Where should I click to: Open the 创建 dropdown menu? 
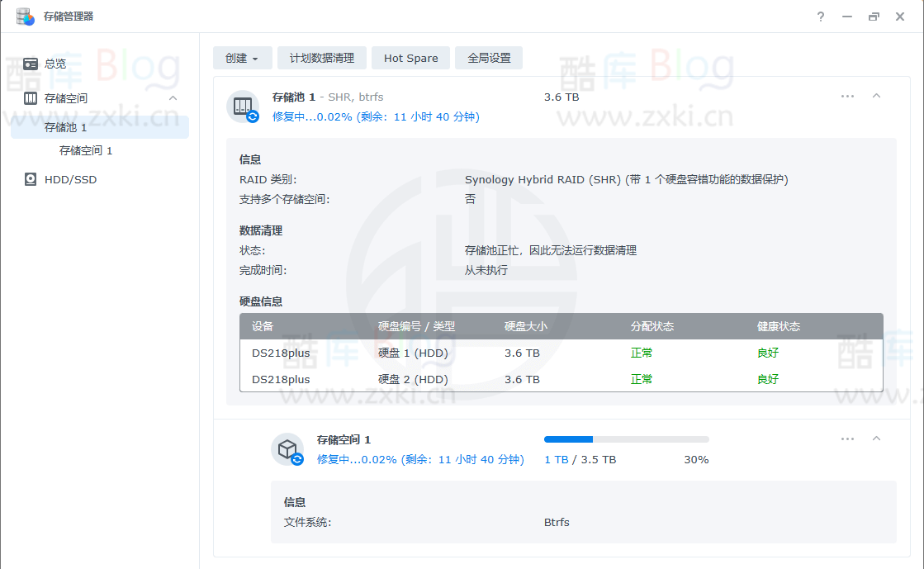tap(242, 58)
